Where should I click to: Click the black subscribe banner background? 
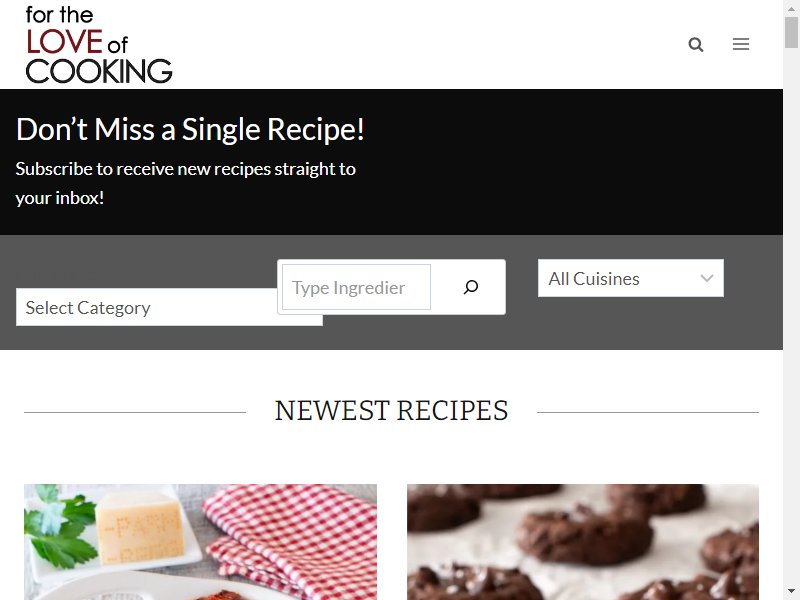pyautogui.click(x=561, y=162)
